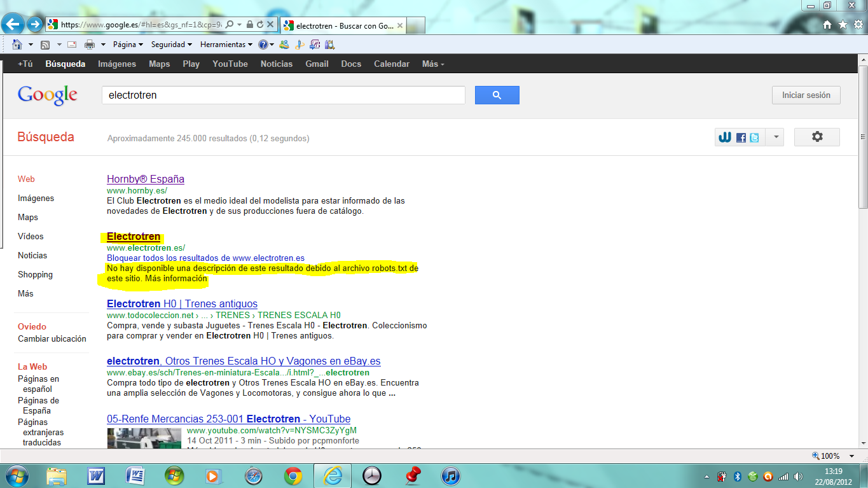
Task: Open the Seguridad dropdown menu
Action: 172,45
